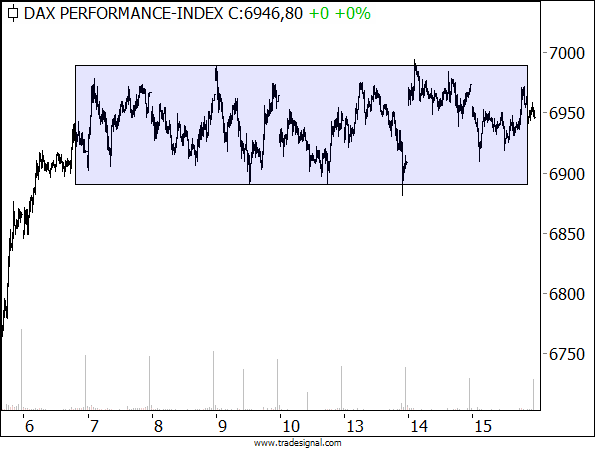Click the 6750 price axis label

(567, 354)
